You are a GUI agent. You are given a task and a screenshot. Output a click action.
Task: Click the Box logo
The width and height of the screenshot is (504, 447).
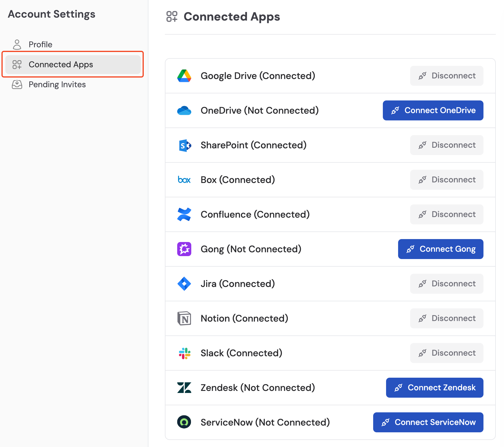coord(184,180)
